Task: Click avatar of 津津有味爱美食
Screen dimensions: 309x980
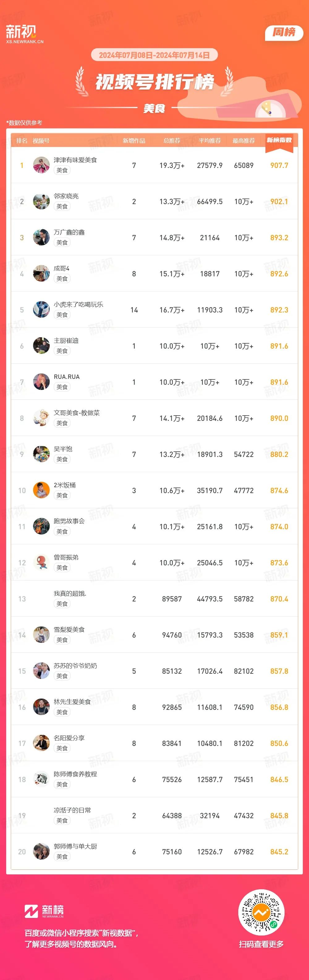Action: pyautogui.click(x=41, y=165)
